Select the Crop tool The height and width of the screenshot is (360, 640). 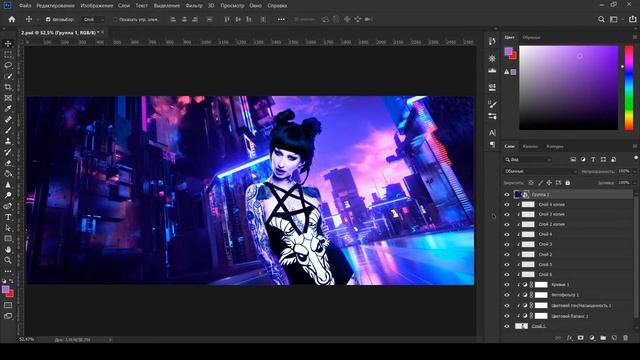click(8, 87)
